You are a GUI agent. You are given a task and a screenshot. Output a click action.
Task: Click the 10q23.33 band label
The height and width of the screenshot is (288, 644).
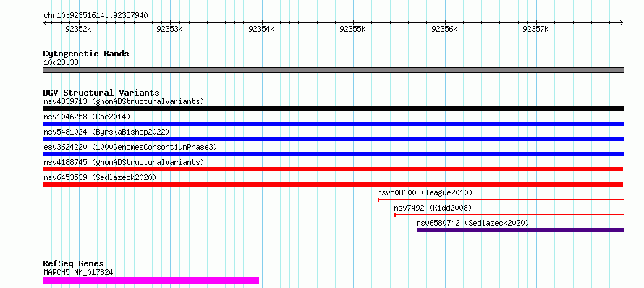click(61, 63)
